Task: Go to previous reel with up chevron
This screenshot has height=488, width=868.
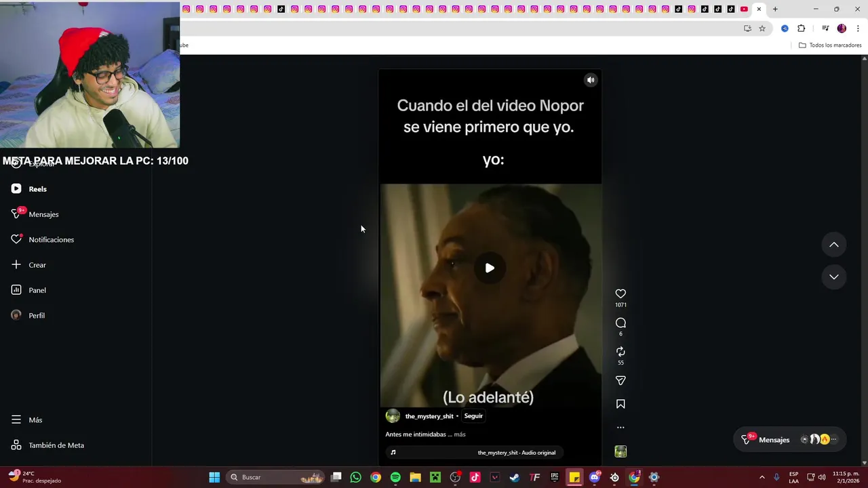Action: coord(834,245)
